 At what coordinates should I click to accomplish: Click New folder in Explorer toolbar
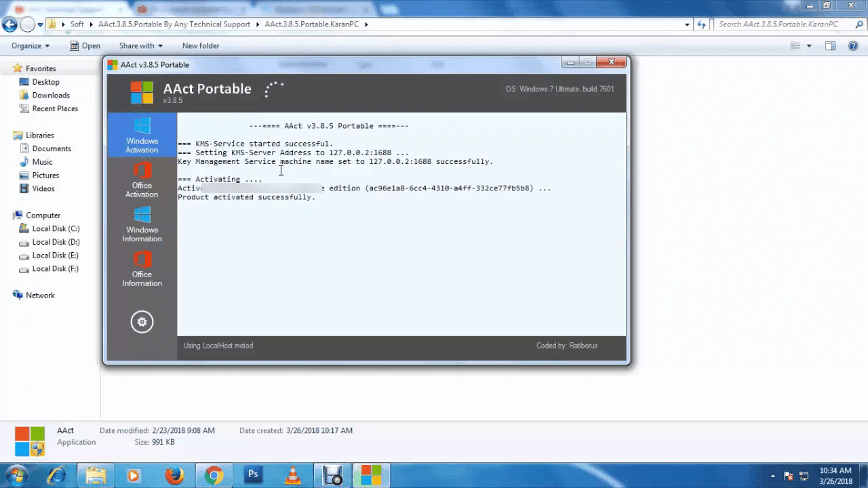coord(201,46)
